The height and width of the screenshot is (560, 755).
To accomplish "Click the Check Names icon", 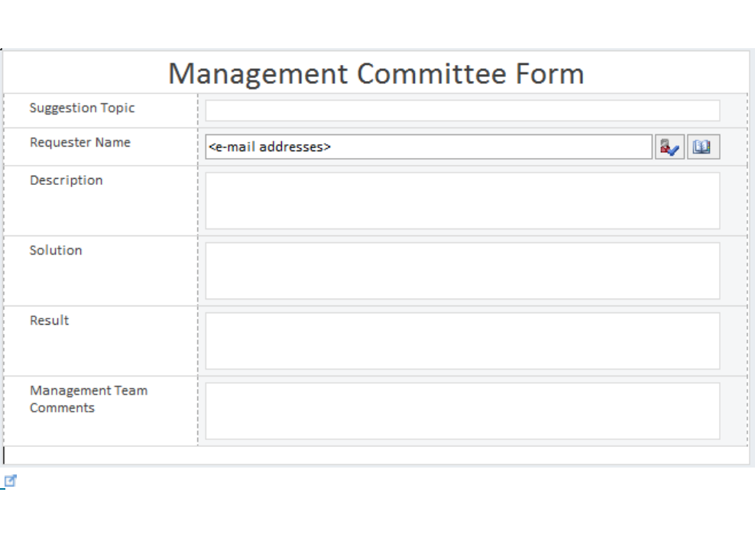I will (669, 147).
